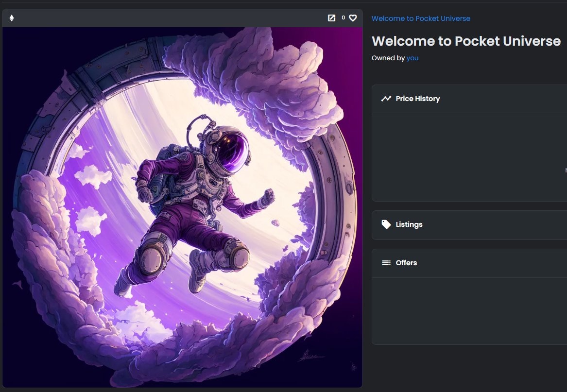Click the Listings tag icon
Viewport: 567px width, 392px height.
tap(386, 224)
